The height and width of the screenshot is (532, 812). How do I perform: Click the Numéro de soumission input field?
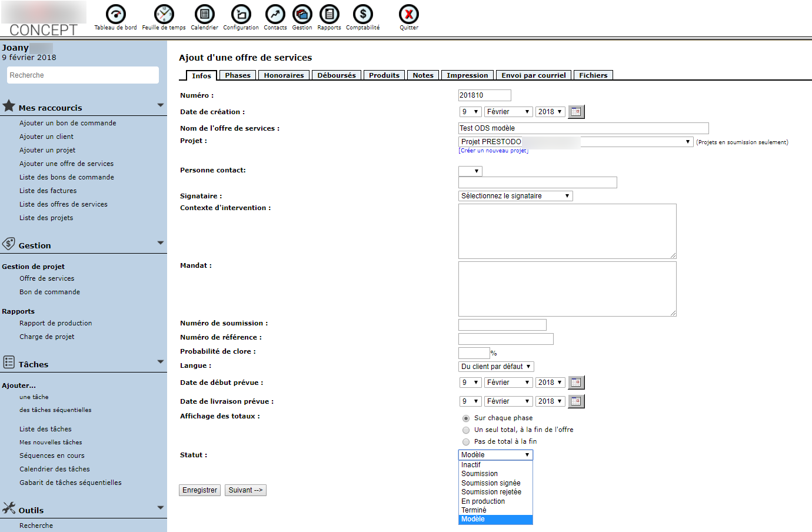click(x=502, y=325)
